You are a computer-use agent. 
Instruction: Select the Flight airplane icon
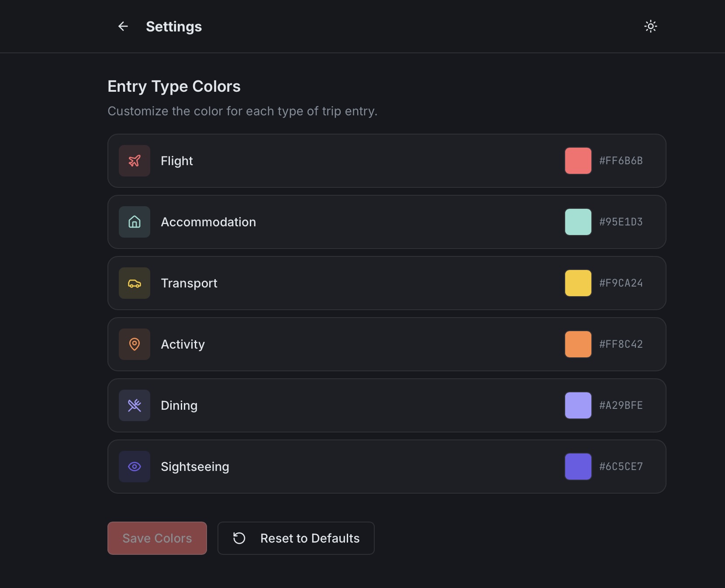(134, 161)
